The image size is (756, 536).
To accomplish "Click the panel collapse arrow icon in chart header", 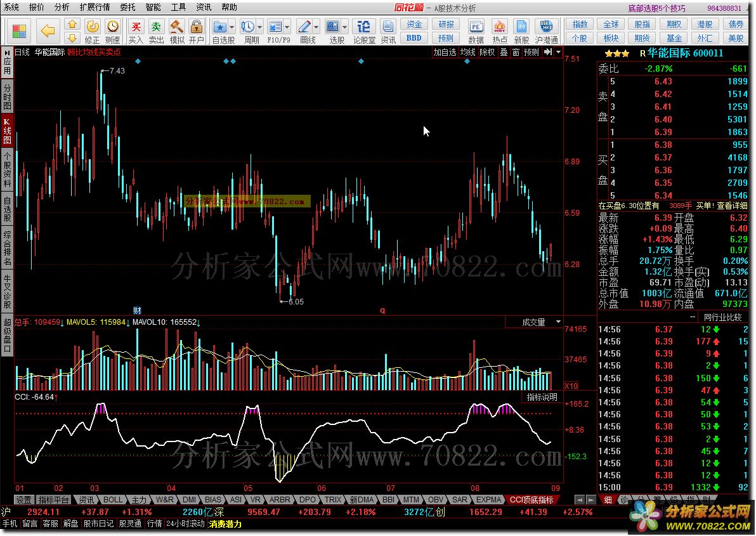I will [x=548, y=52].
